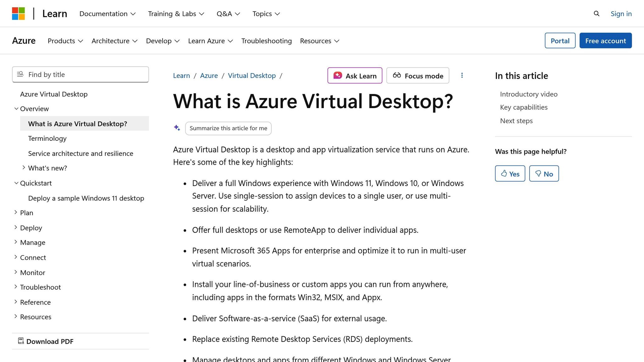The image size is (644, 362).
Task: Open Deploy a sample Windows 11 desktop
Action: [x=86, y=198]
